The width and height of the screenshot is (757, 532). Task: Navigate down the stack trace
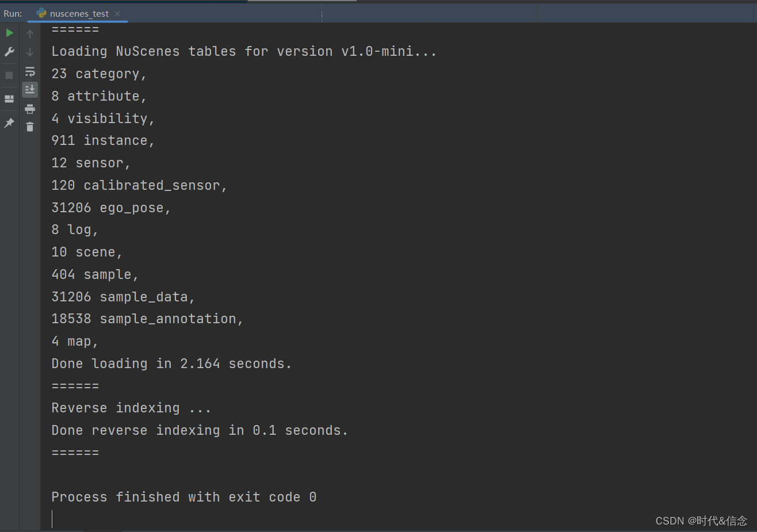tap(29, 52)
